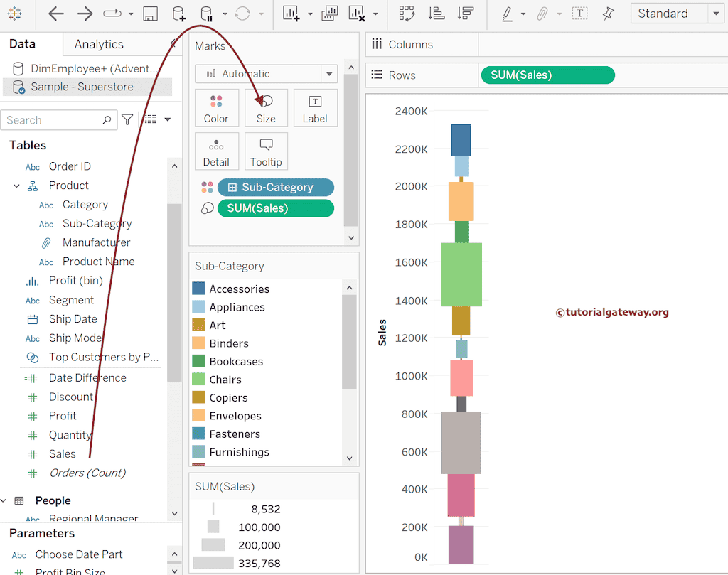Click the Swap rows and columns icon

tap(407, 14)
